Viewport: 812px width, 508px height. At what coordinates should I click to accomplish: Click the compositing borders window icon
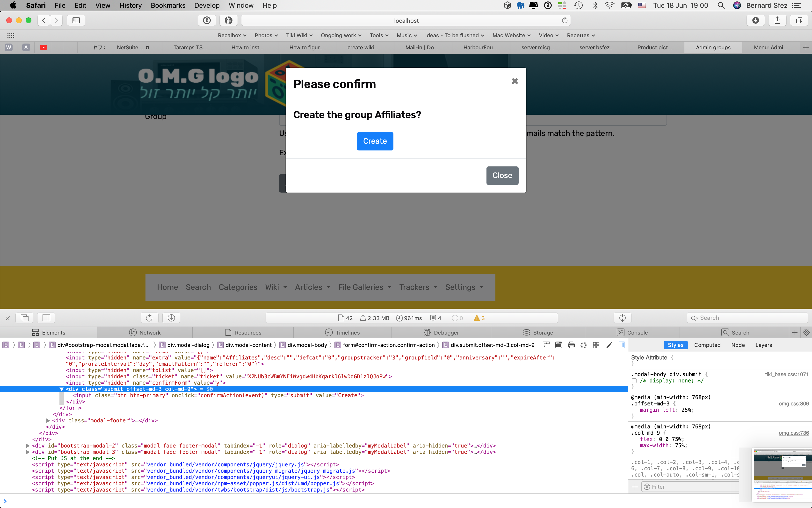559,345
